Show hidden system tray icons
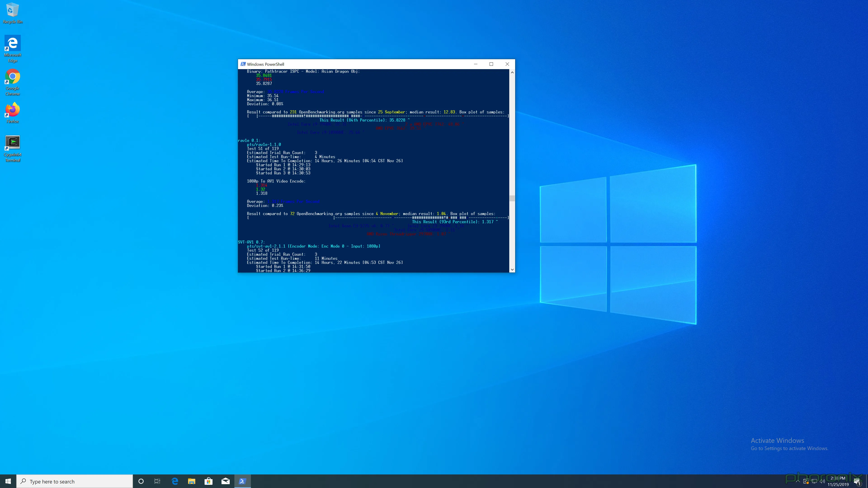868x488 pixels. [797, 481]
